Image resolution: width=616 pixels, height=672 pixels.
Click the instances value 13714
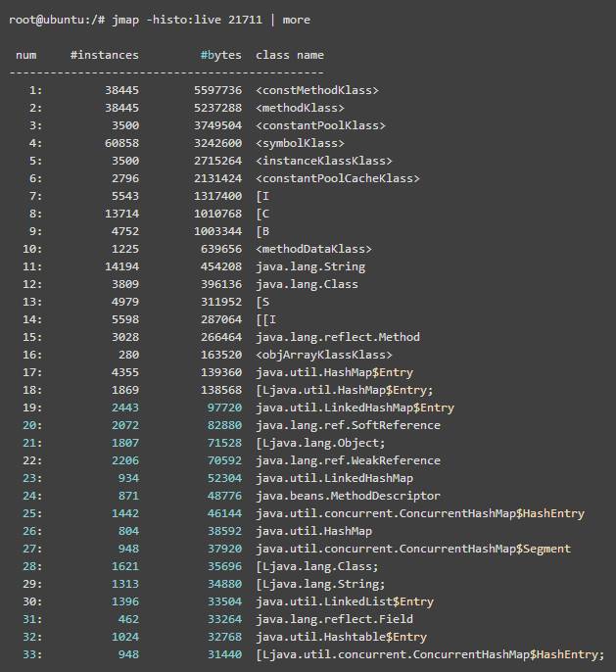click(x=121, y=214)
